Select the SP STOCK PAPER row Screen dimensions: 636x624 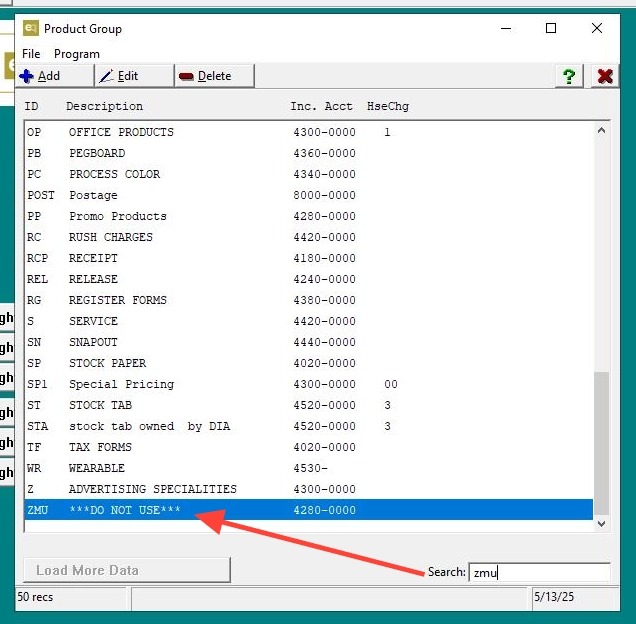coord(308,363)
